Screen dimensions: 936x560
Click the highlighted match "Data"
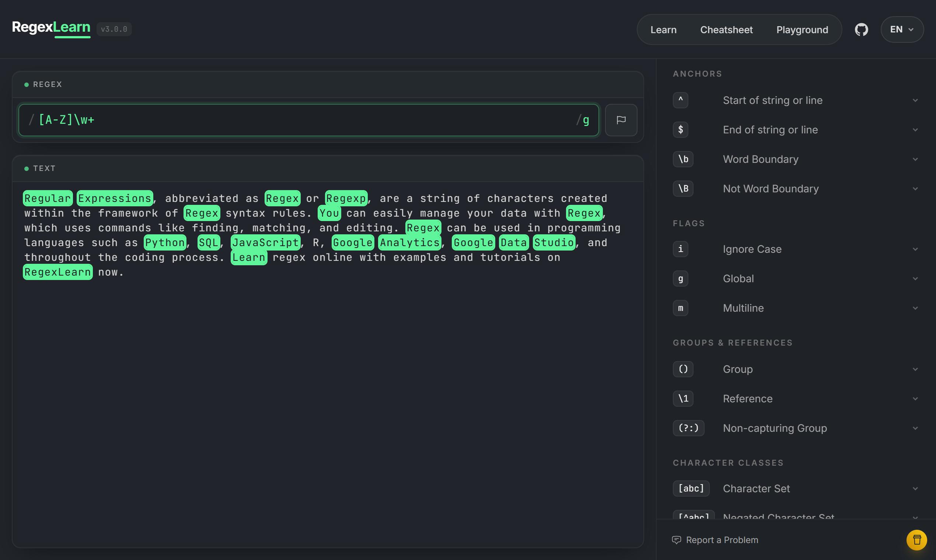click(x=514, y=242)
